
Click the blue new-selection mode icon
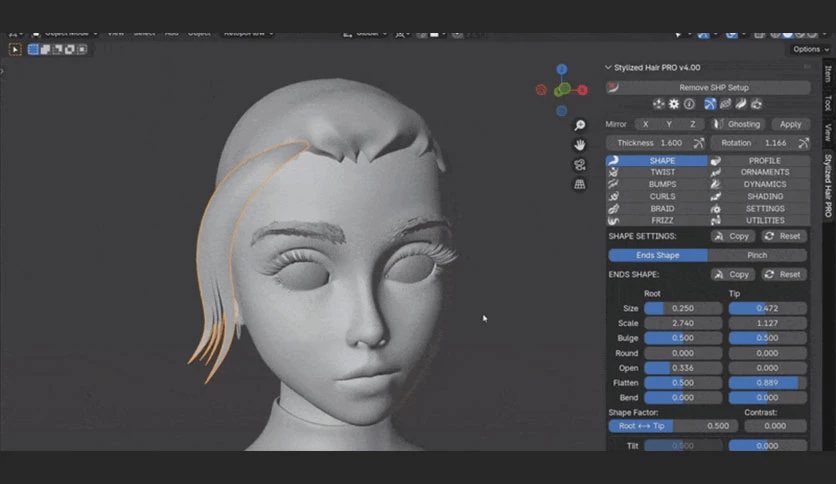tap(33, 50)
